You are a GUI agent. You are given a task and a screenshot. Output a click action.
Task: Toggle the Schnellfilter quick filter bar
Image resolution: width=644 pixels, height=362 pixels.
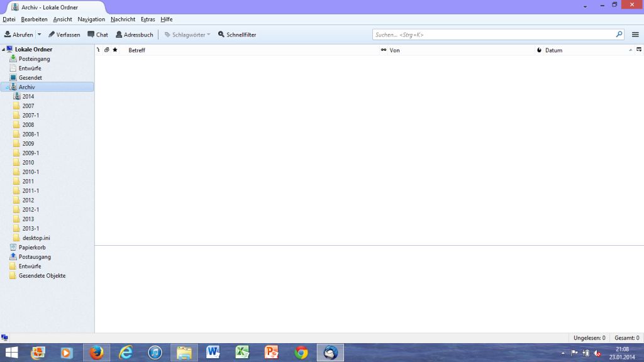click(x=237, y=35)
